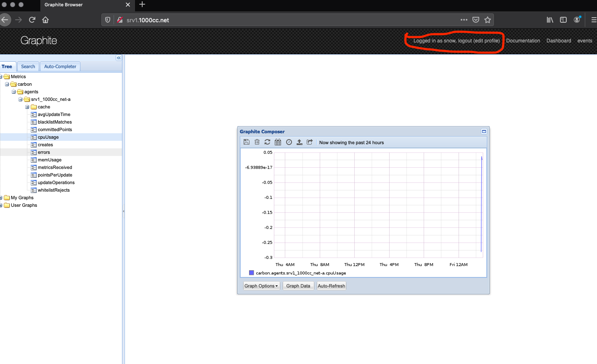
Task: Open the Firefox account icon
Action: (x=577, y=20)
